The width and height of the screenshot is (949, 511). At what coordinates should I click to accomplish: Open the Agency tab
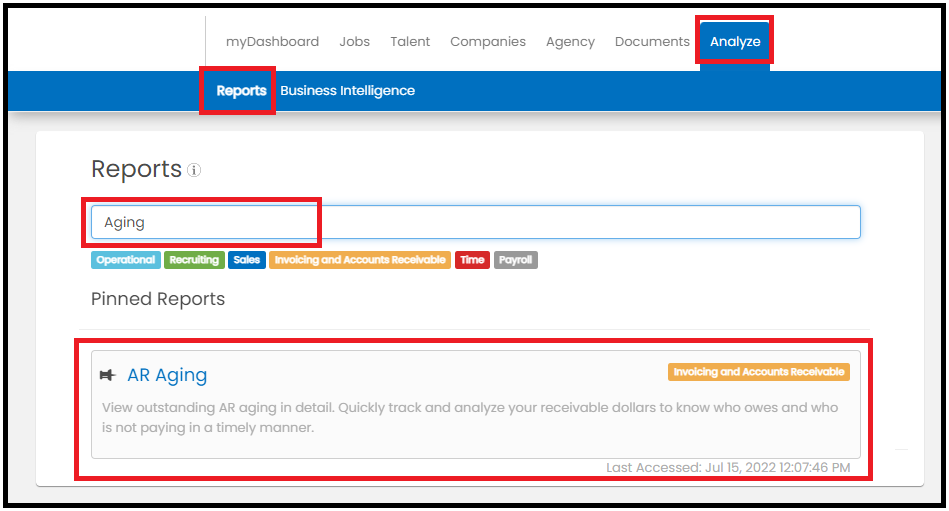click(x=570, y=42)
